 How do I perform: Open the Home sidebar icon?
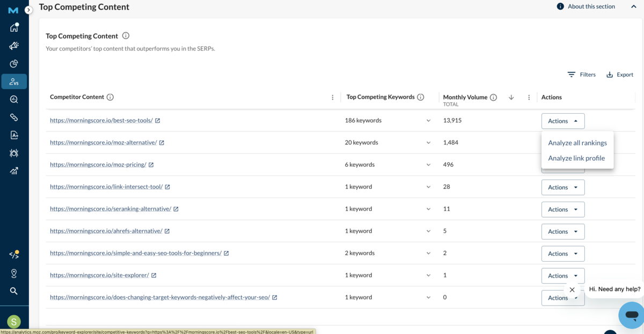click(x=14, y=28)
